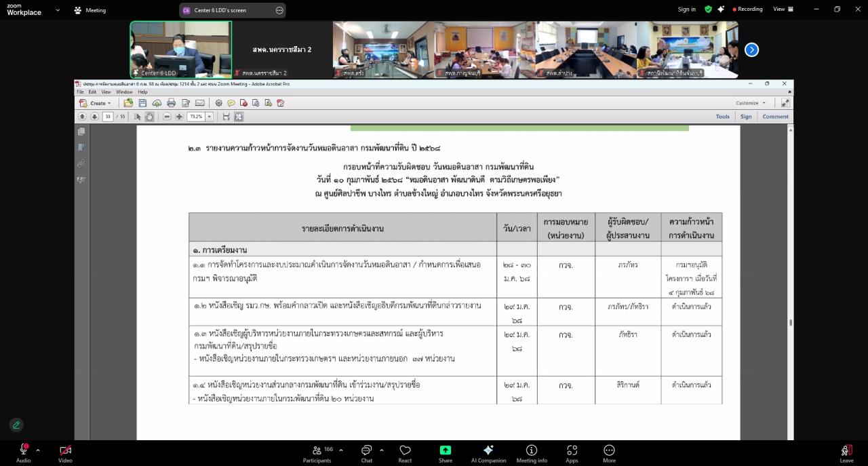Show next video thumbnails with right arrow

point(751,50)
